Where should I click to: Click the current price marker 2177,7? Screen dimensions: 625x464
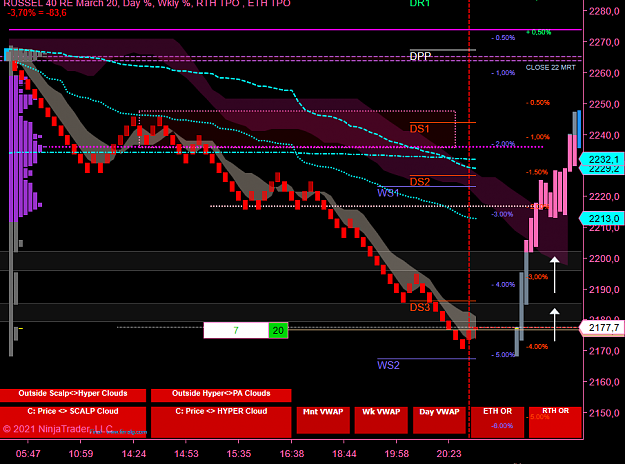[x=602, y=328]
